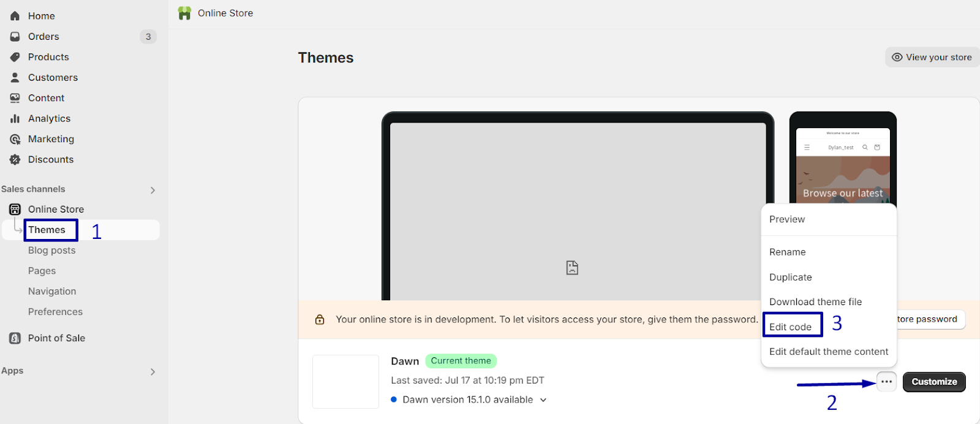Viewport: 980px width, 424px height.
Task: Go to Products in the sidebar
Action: coord(48,57)
